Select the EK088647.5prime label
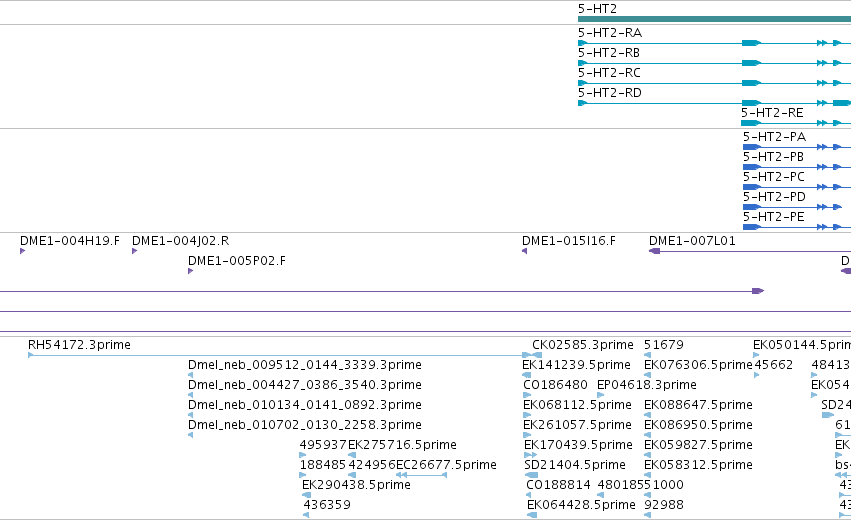This screenshot has width=851, height=520. click(698, 405)
